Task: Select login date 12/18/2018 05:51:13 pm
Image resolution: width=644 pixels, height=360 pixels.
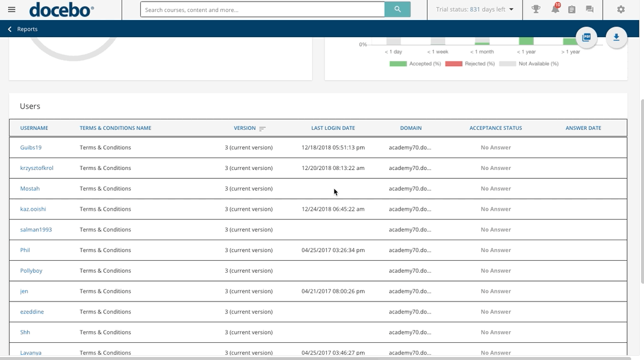Action: (333, 148)
